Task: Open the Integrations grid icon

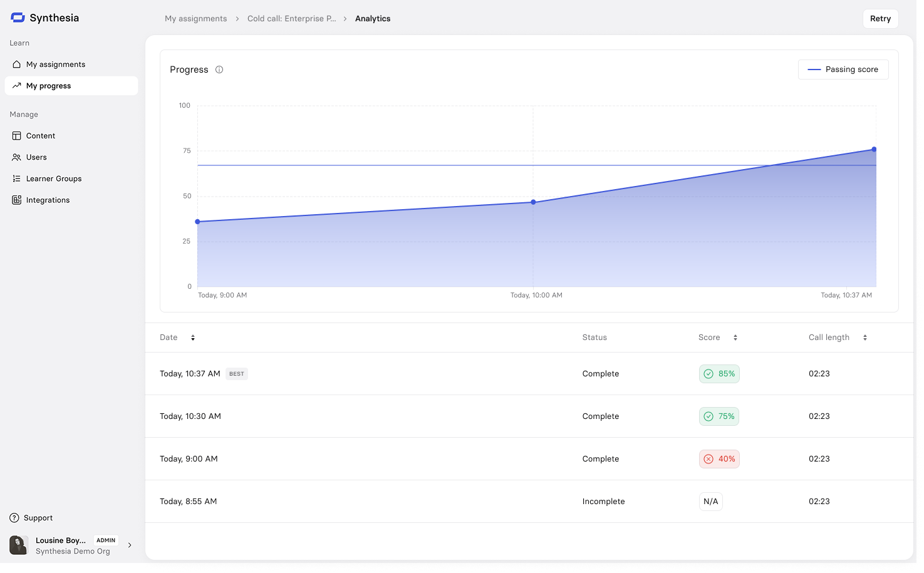Action: [17, 200]
